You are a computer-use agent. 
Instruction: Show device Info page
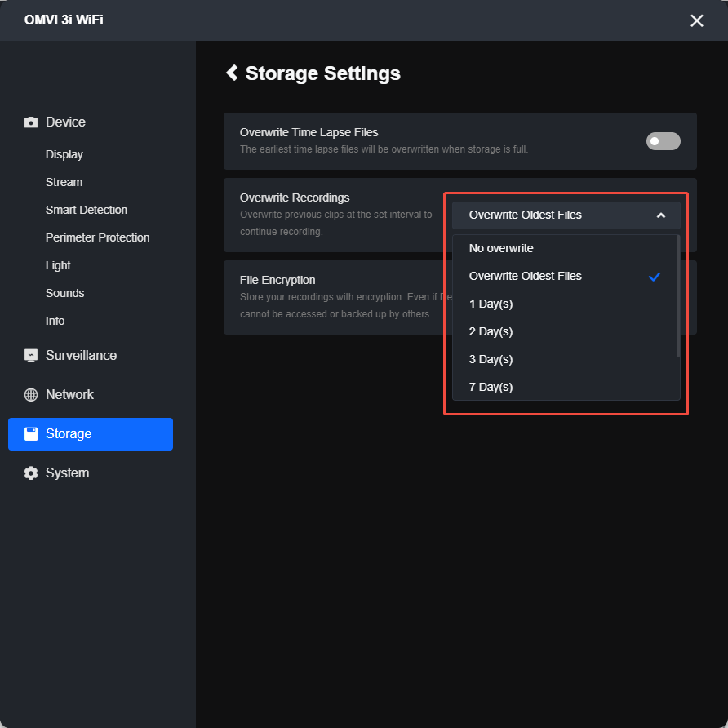coord(55,321)
